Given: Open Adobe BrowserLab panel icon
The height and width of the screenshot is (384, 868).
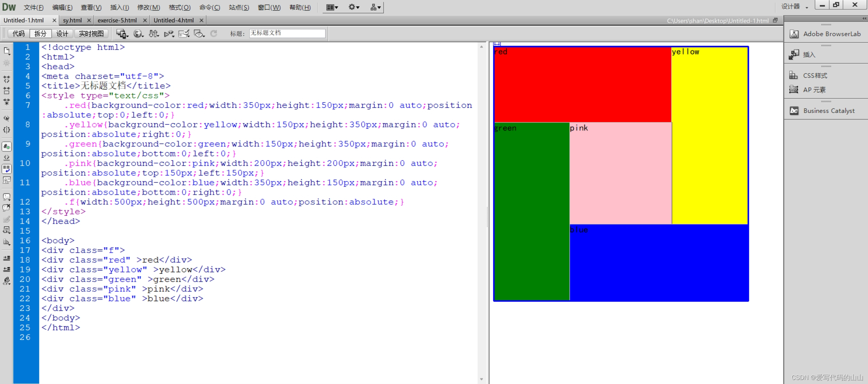Looking at the screenshot, I should (x=794, y=34).
